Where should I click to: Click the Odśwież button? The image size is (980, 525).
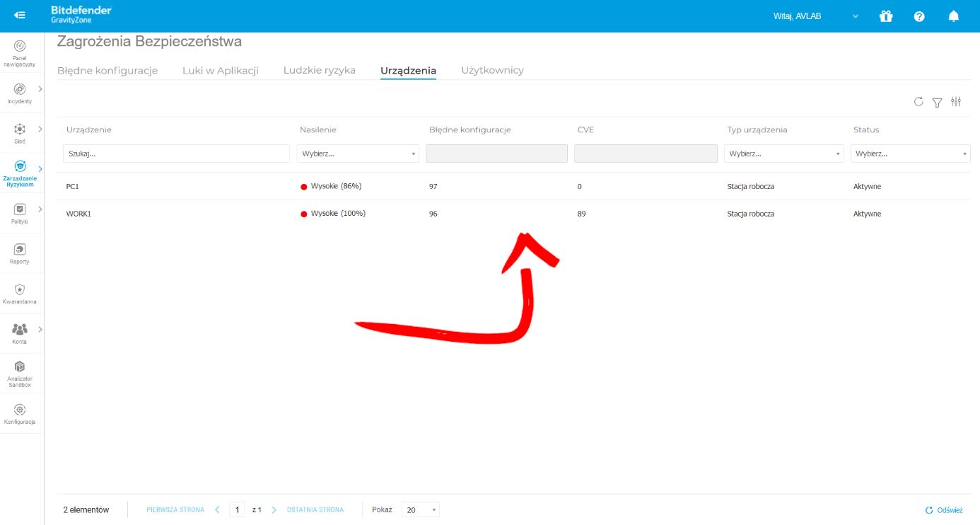pos(944,510)
